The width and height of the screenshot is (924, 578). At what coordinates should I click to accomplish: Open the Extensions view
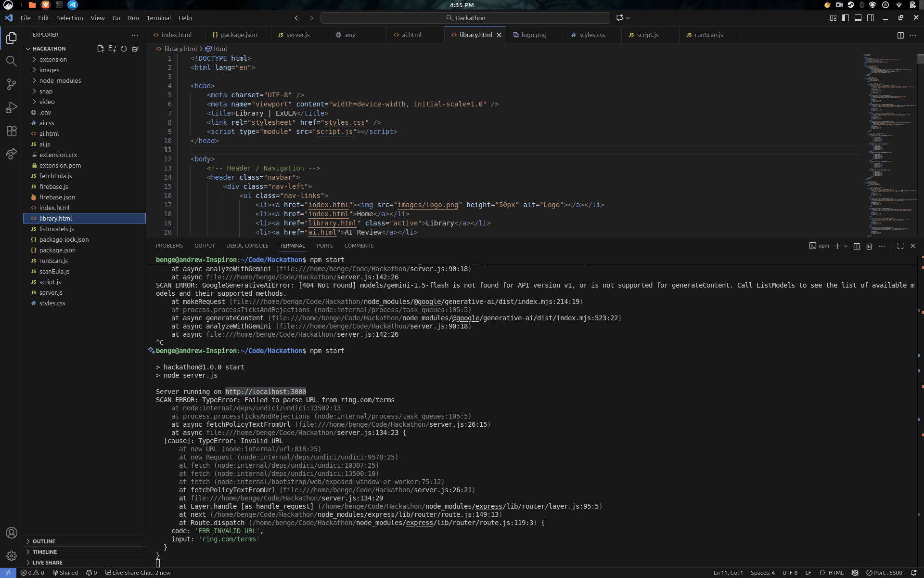coord(11,131)
